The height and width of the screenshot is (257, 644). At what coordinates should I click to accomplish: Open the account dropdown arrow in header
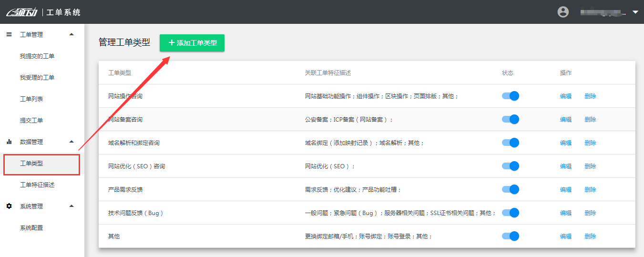point(635,12)
